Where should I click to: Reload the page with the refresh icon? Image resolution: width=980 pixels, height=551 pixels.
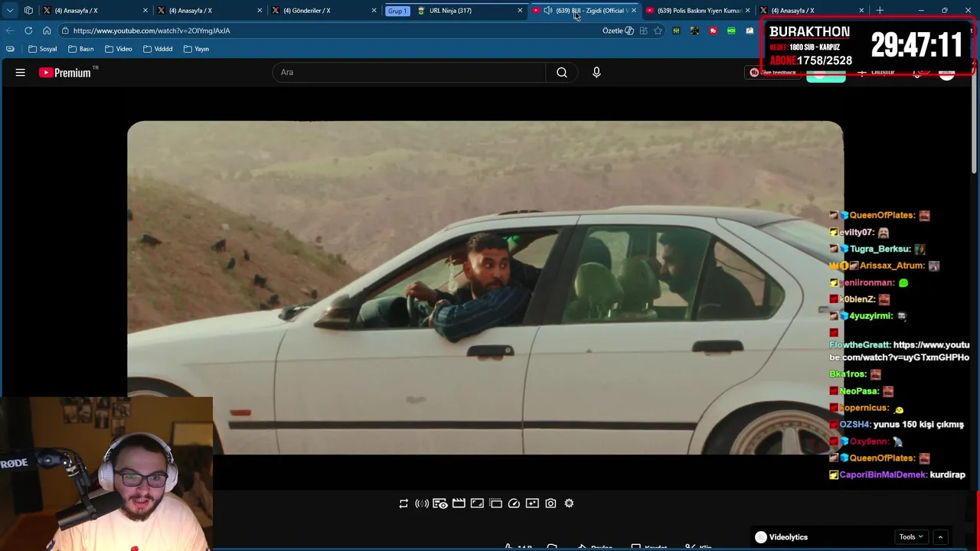tap(28, 31)
